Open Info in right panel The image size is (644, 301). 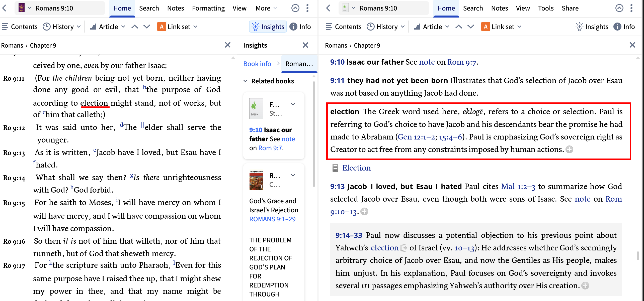coord(624,27)
